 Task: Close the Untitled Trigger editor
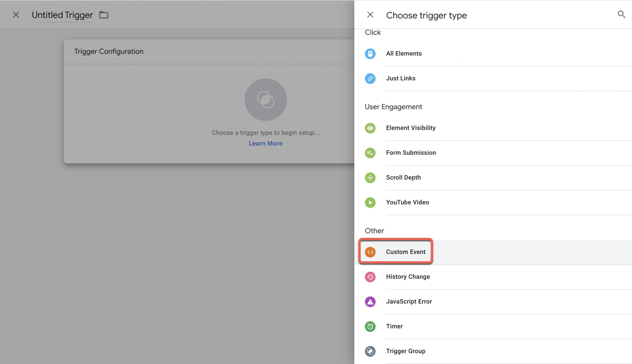tap(15, 14)
